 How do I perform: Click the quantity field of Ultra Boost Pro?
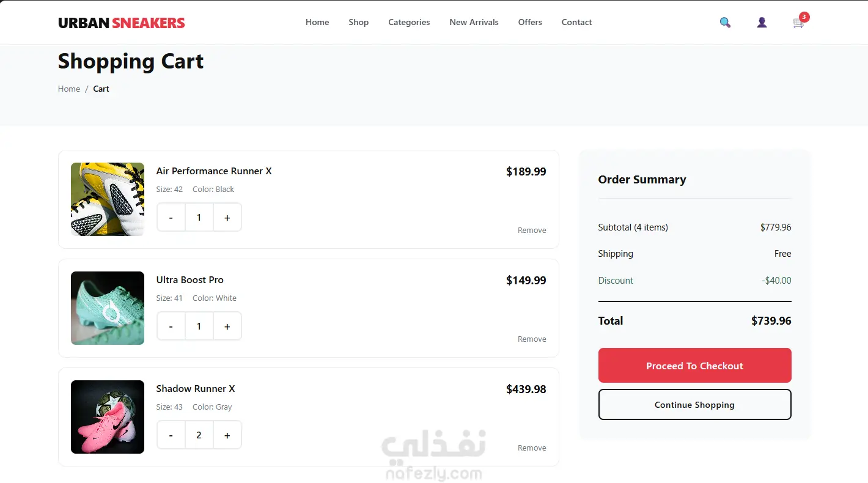click(x=199, y=326)
